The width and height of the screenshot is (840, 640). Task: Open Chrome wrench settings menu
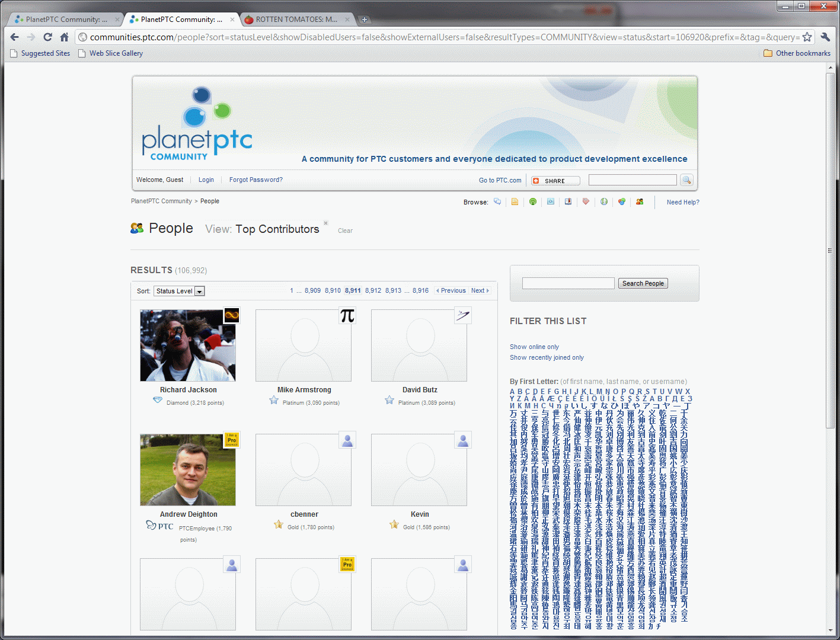pyautogui.click(x=825, y=37)
